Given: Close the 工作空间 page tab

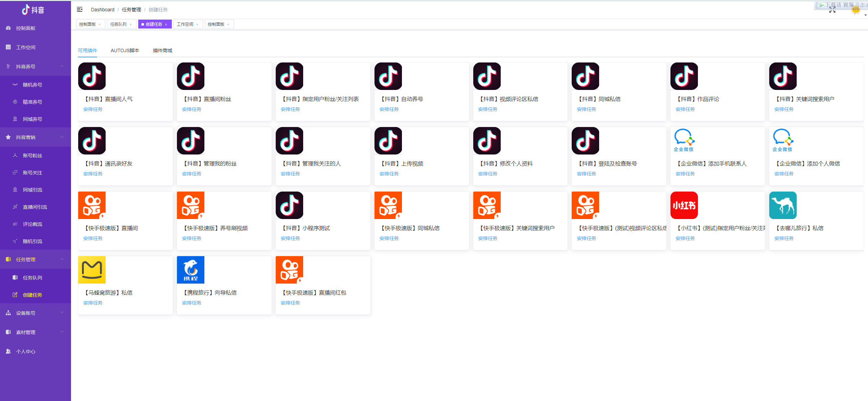Looking at the screenshot, I should pyautogui.click(x=197, y=24).
